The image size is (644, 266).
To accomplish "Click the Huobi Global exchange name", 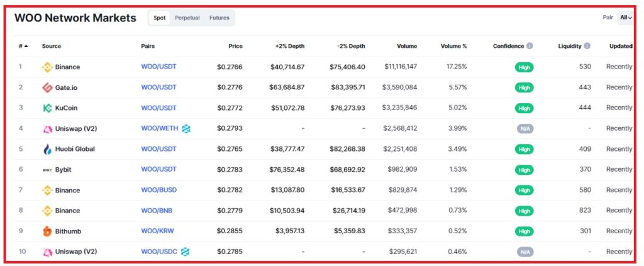I will click(75, 149).
